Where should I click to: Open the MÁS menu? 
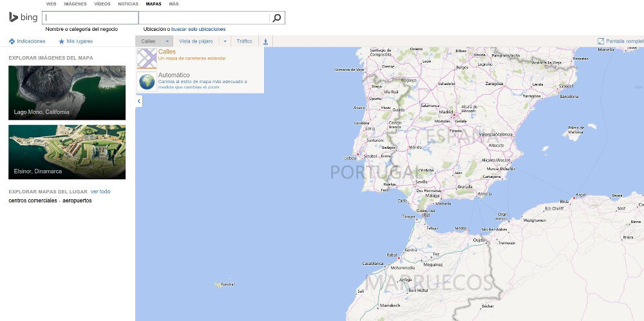click(174, 4)
